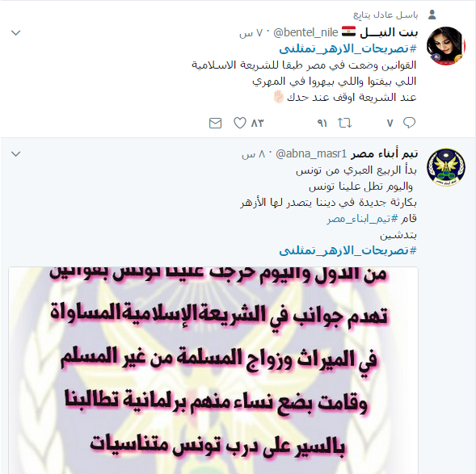
Task: Reply to the bentel_nile tweet
Action: 409,123
